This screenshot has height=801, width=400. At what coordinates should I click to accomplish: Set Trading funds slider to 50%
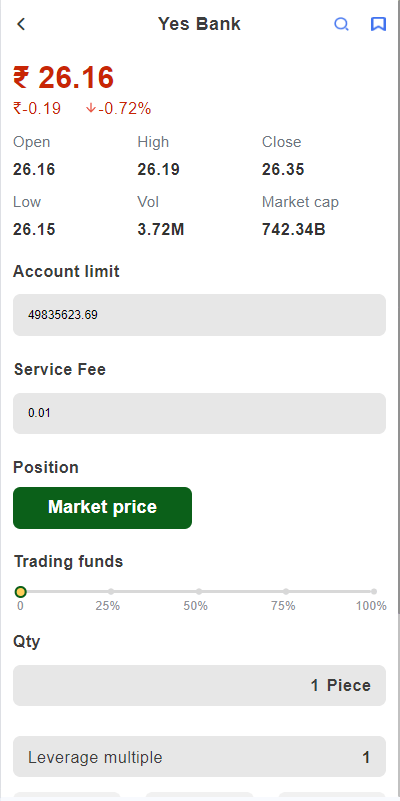pyautogui.click(x=199, y=592)
